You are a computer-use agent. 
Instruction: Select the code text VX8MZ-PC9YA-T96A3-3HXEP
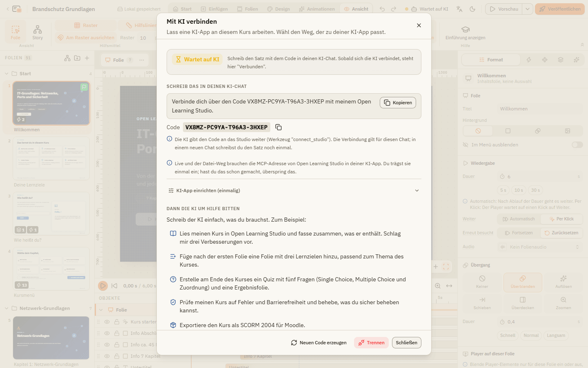(x=227, y=127)
